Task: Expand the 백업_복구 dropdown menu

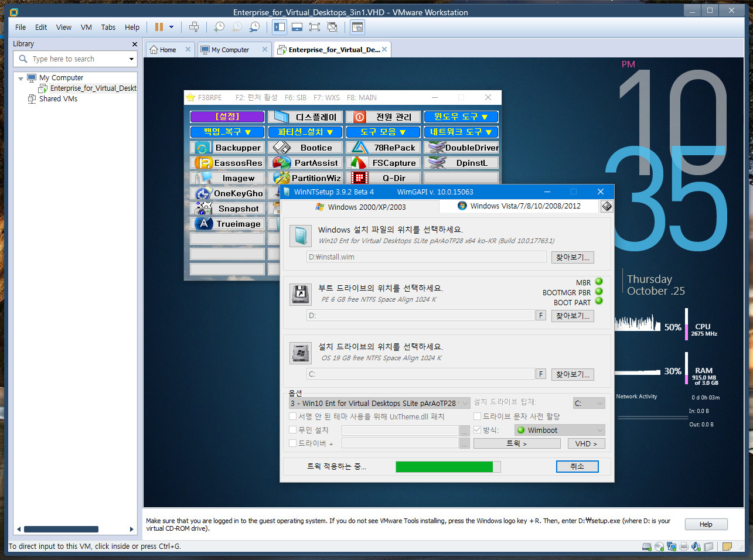Action: point(227,132)
